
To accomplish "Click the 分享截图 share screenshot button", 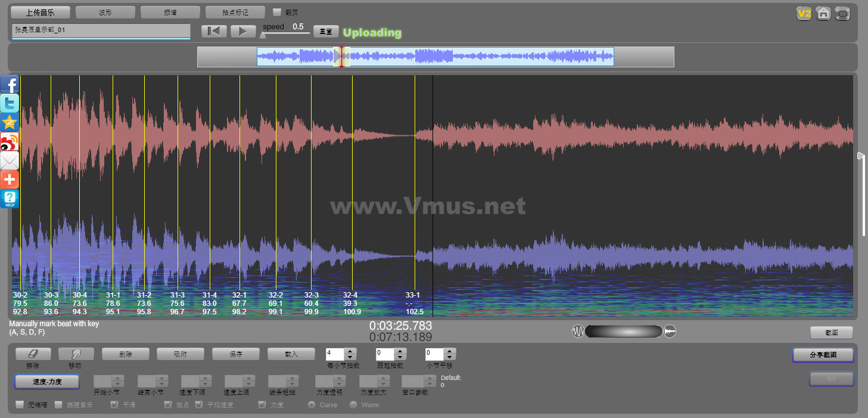I will (823, 355).
